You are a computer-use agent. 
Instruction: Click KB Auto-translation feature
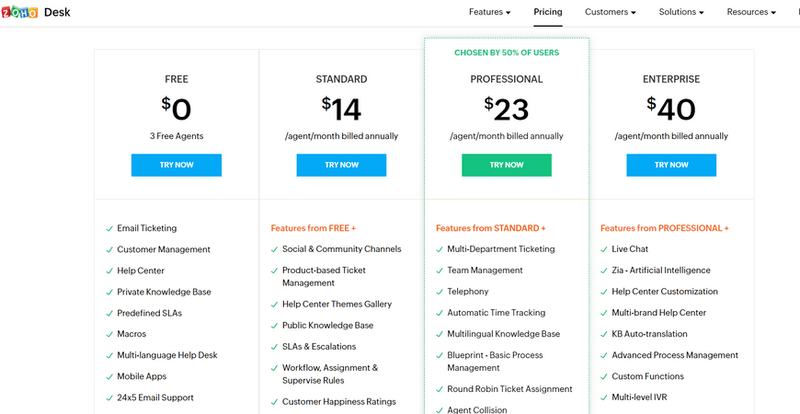pos(649,334)
